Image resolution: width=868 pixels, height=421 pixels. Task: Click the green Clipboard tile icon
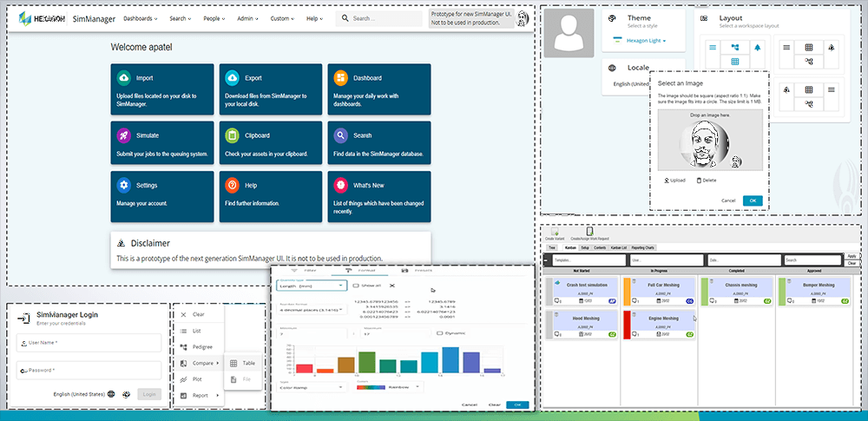(232, 135)
